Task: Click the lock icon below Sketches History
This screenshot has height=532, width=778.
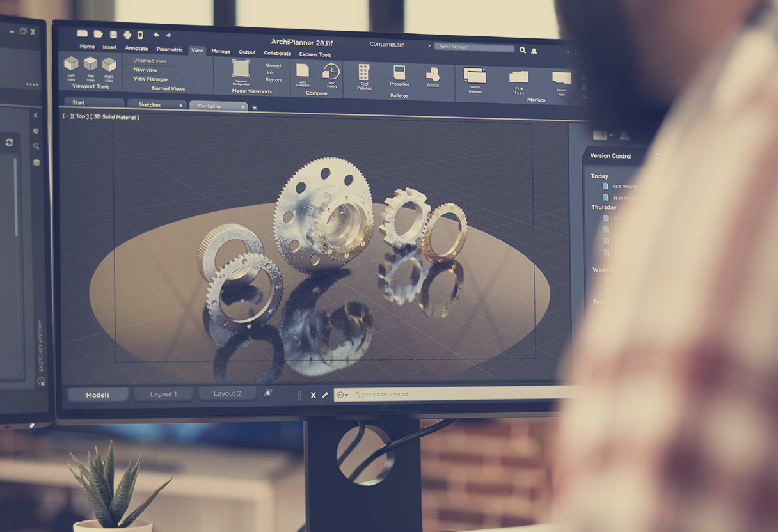Action: (x=42, y=381)
